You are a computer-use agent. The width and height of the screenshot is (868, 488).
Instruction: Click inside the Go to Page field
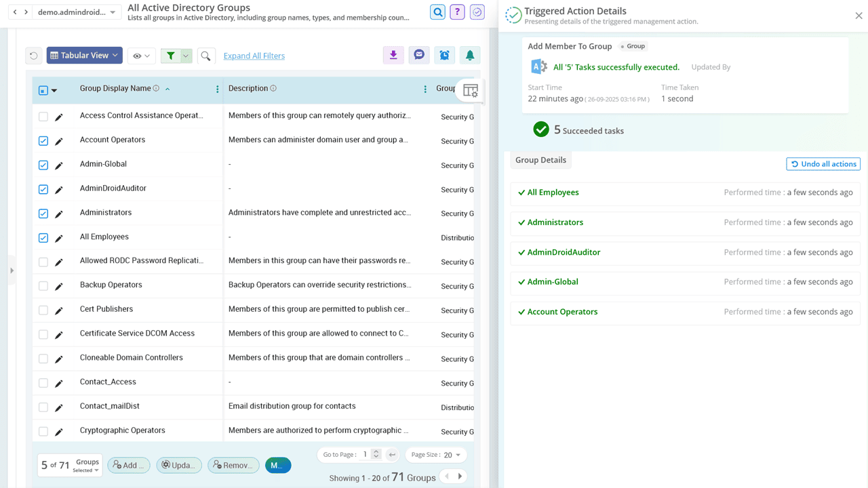click(x=365, y=454)
